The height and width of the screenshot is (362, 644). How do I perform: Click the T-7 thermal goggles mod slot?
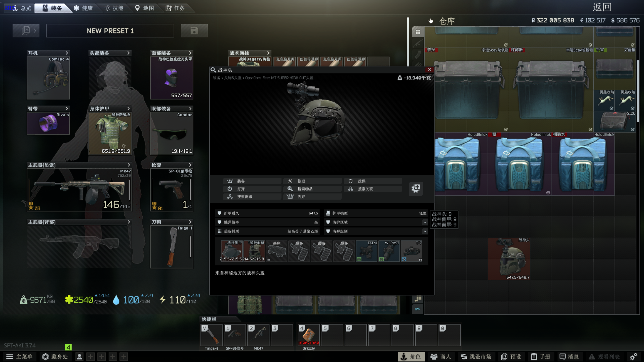(412, 251)
